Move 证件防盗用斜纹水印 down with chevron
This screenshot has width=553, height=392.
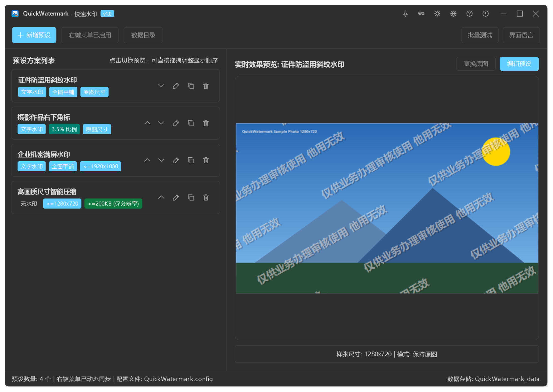pyautogui.click(x=161, y=86)
